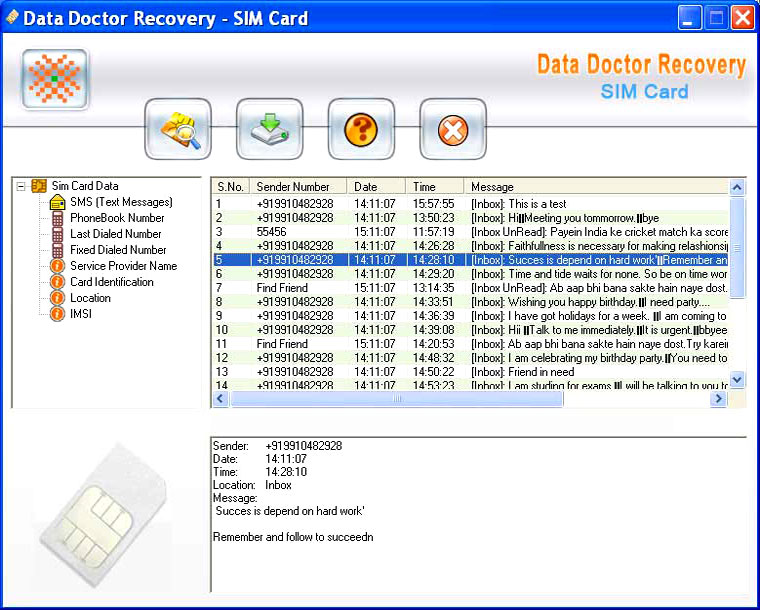Click the PhoneBook Number keypad icon

pyautogui.click(x=58, y=219)
